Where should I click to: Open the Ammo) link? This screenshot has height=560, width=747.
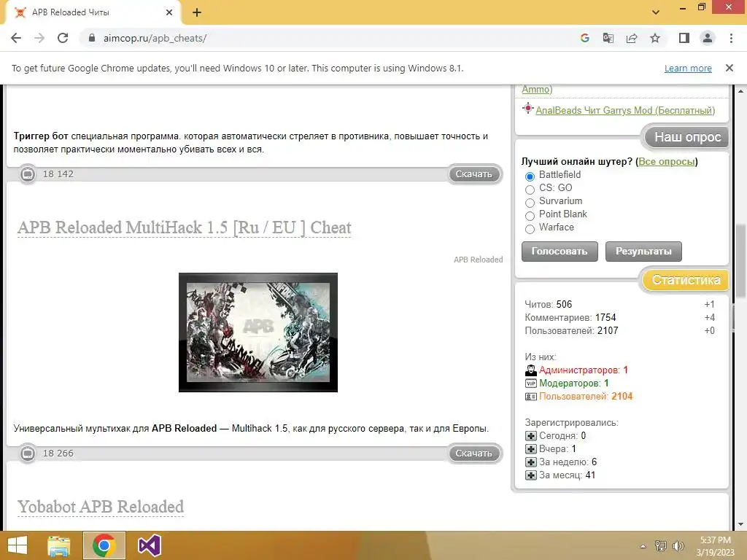(x=537, y=89)
